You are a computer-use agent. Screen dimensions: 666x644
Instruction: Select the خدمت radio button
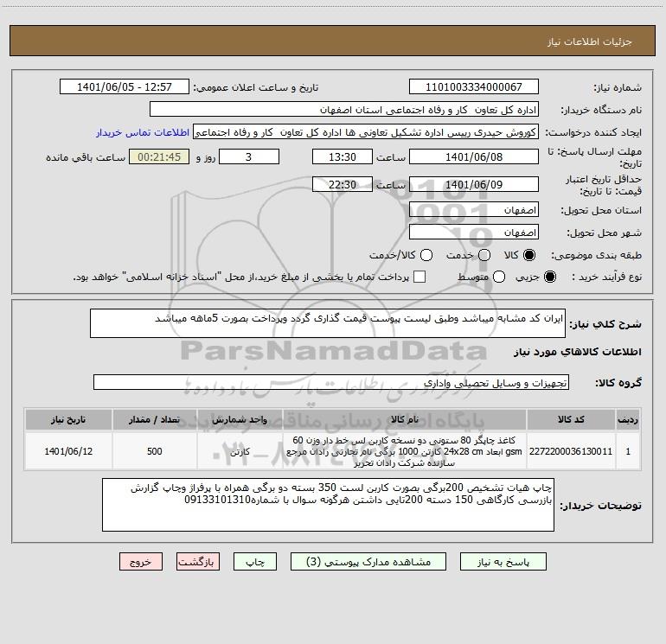click(484, 255)
